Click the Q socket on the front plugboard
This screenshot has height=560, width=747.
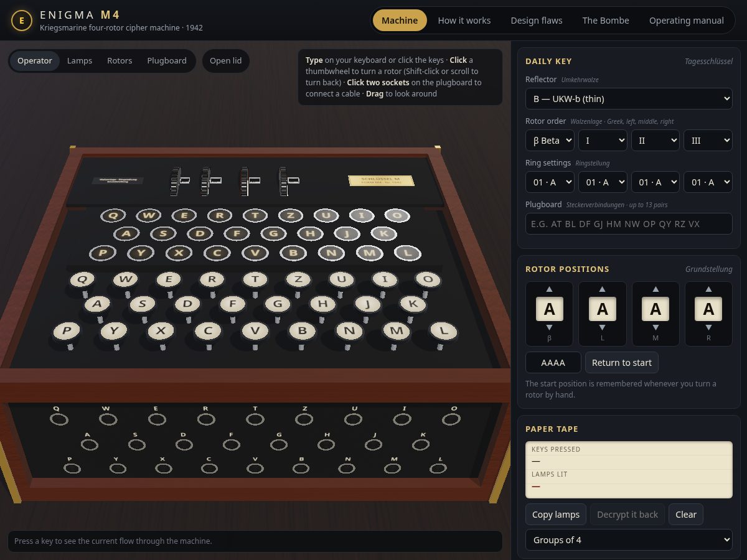[x=59, y=419]
